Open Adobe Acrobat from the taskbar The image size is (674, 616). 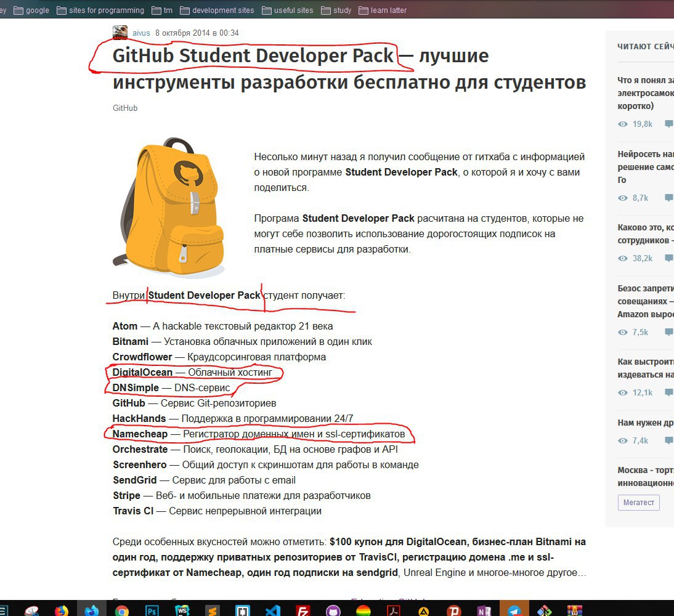(x=393, y=610)
